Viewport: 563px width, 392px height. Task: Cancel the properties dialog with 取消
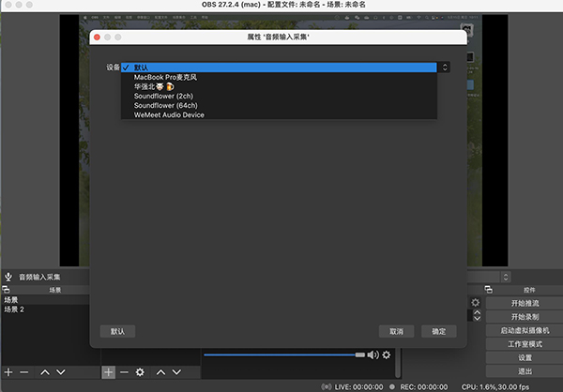coord(396,331)
